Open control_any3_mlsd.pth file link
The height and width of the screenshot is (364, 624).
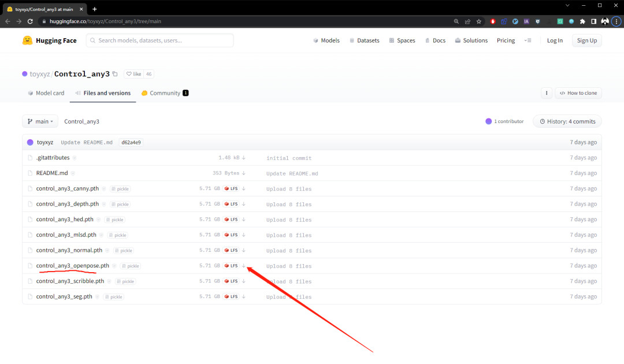tap(66, 235)
